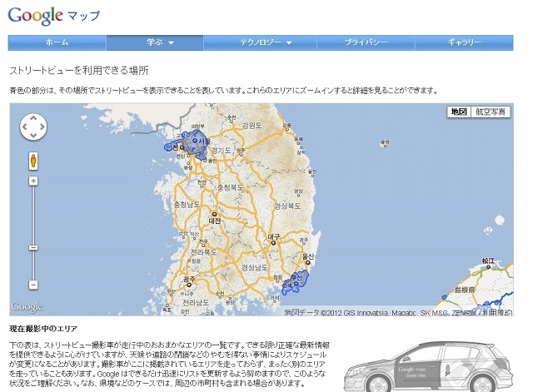The image size is (533, 392).
Task: Click the zoom slider handle
Action: tap(33, 248)
